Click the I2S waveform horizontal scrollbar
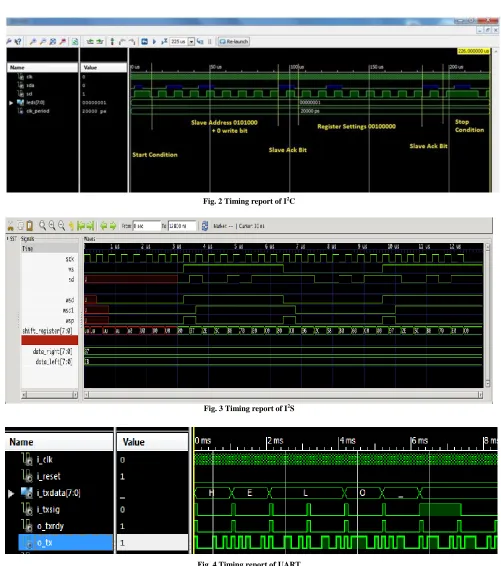Image resolution: width=501 pixels, height=566 pixels. [x=283, y=395]
